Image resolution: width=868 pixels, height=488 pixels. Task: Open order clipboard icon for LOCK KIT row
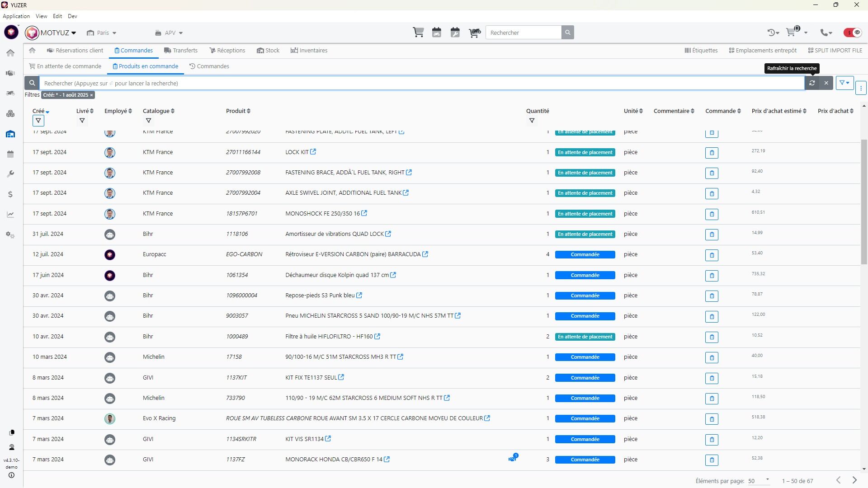[712, 153]
